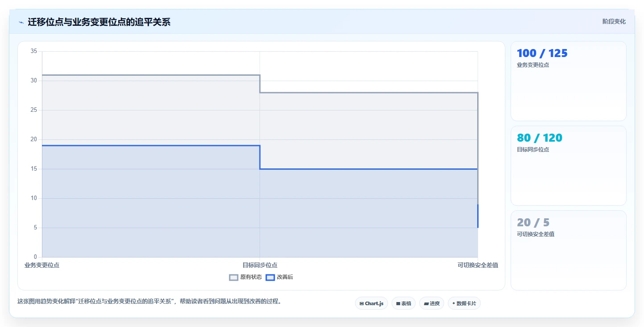Viewport: 644px width, 327px height.
Task: Open the 100 / 125 业务变更位点 card
Action: click(x=569, y=81)
